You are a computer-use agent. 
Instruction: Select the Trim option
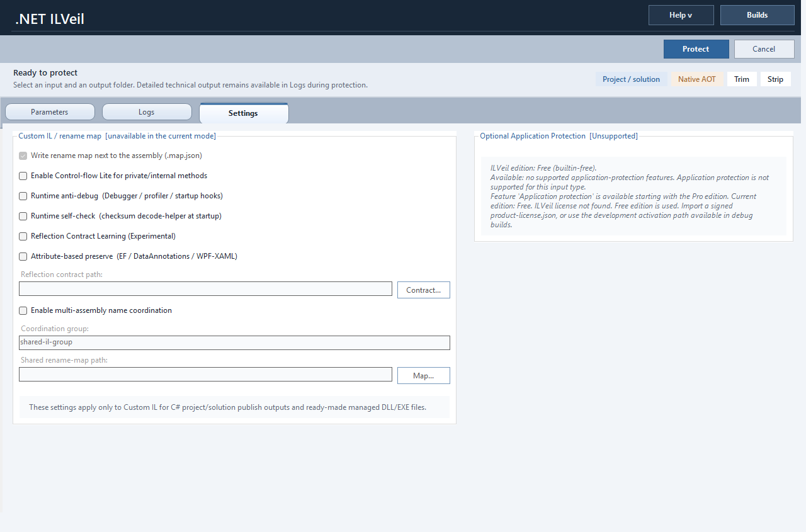742,79
